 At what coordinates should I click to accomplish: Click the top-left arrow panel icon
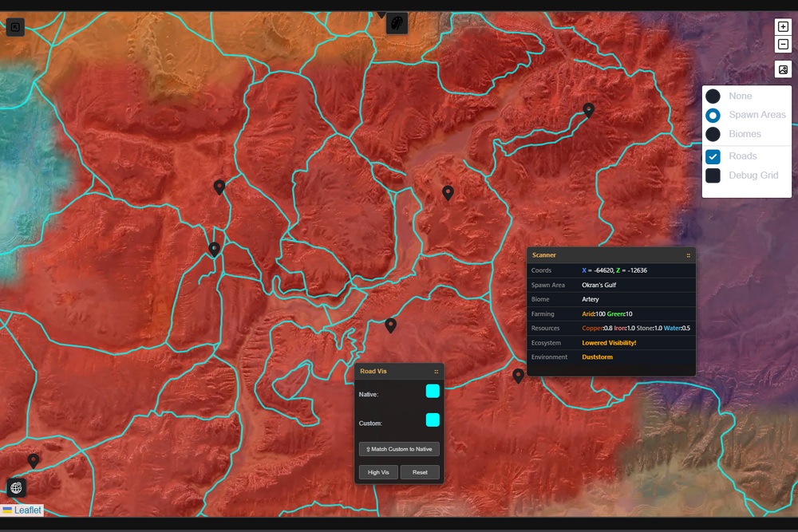coord(16,28)
